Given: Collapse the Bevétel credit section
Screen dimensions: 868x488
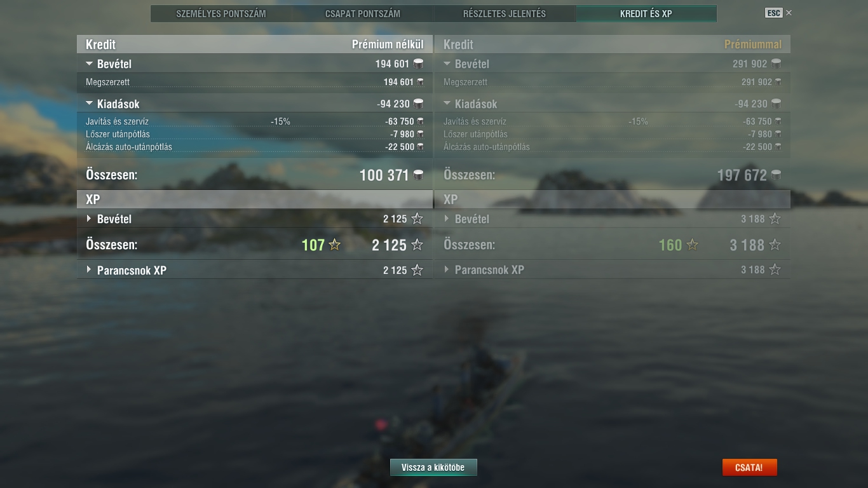Looking at the screenshot, I should 90,64.
